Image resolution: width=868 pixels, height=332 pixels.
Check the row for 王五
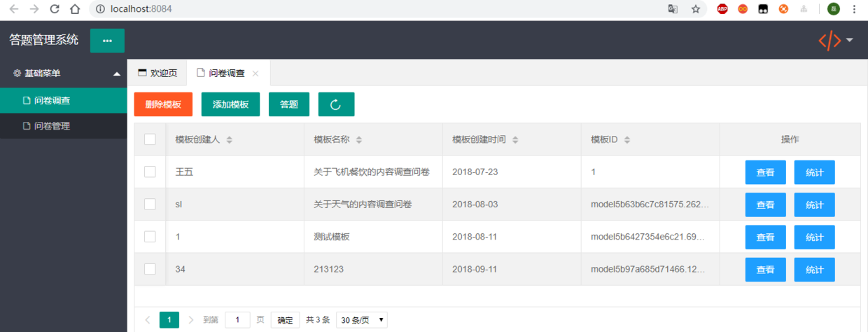(150, 172)
